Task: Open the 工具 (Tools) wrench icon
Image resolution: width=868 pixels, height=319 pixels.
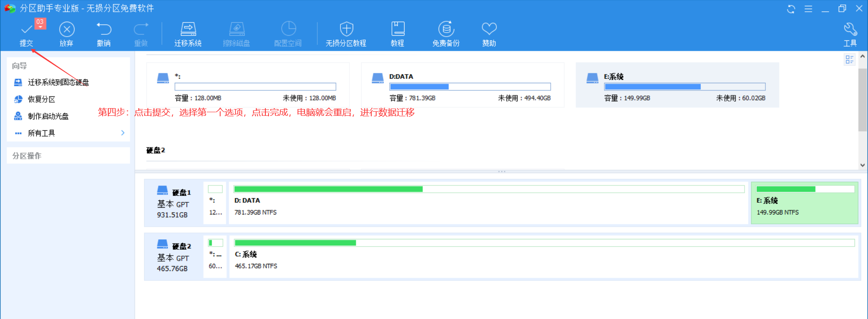Action: [x=850, y=29]
